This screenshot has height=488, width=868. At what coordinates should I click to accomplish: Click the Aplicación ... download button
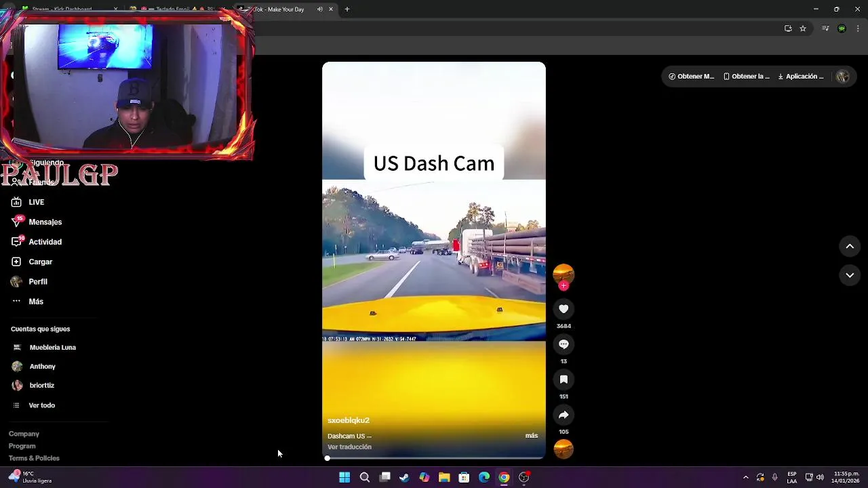point(801,77)
